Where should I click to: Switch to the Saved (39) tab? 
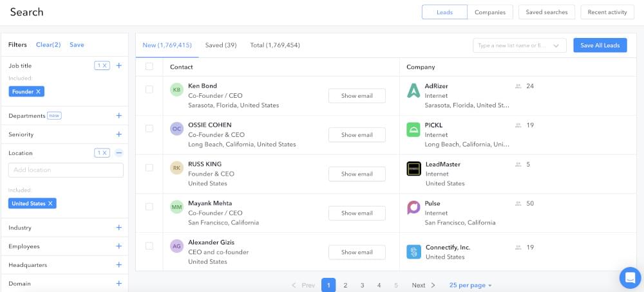(221, 46)
